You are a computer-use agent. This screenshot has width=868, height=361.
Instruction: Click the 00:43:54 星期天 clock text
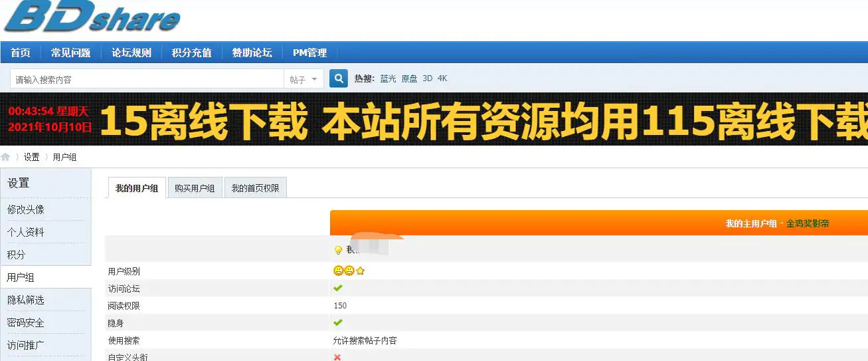[x=48, y=111]
